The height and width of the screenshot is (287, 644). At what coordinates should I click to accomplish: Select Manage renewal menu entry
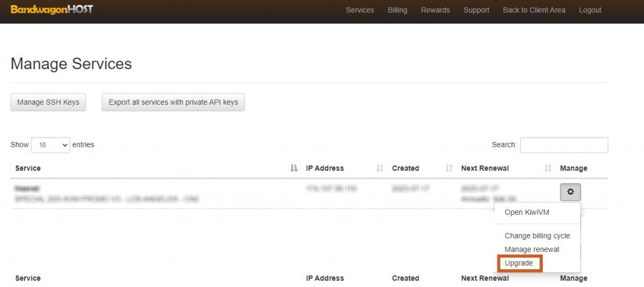531,249
